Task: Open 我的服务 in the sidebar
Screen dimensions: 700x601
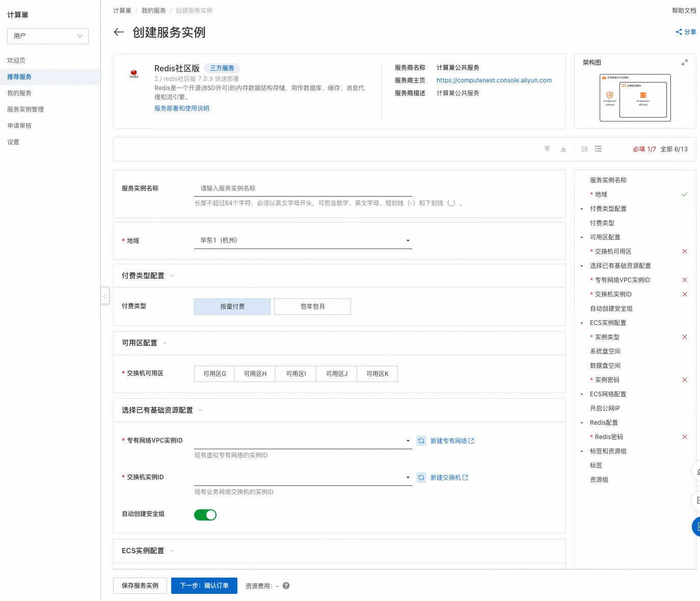Action: tap(50, 93)
